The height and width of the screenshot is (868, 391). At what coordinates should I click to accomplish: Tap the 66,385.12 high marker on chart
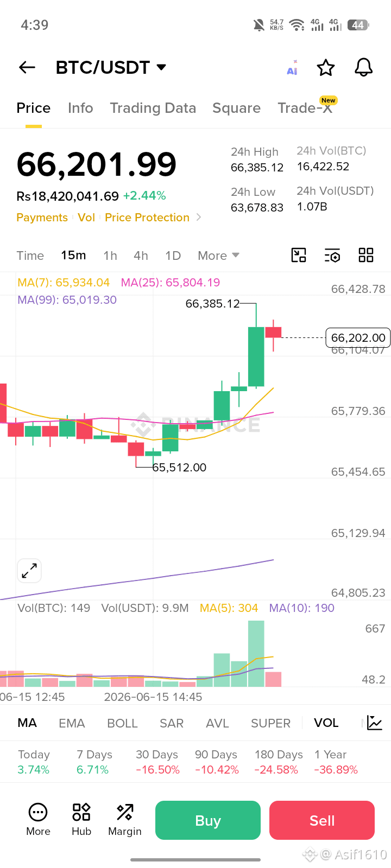click(212, 304)
